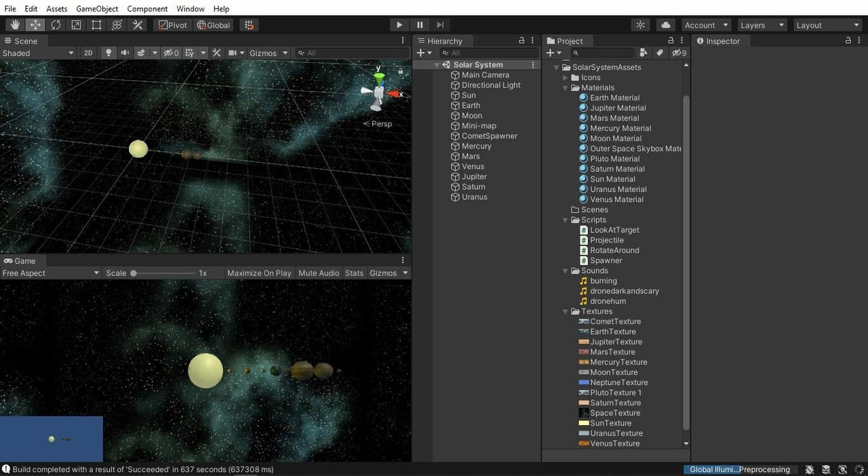This screenshot has width=868, height=476.
Task: Collapse the Materials folder
Action: pyautogui.click(x=566, y=87)
